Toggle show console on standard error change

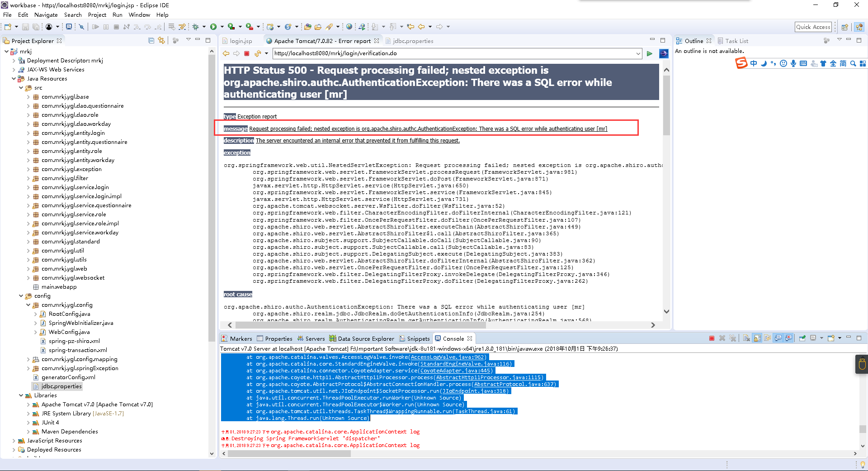(789, 338)
